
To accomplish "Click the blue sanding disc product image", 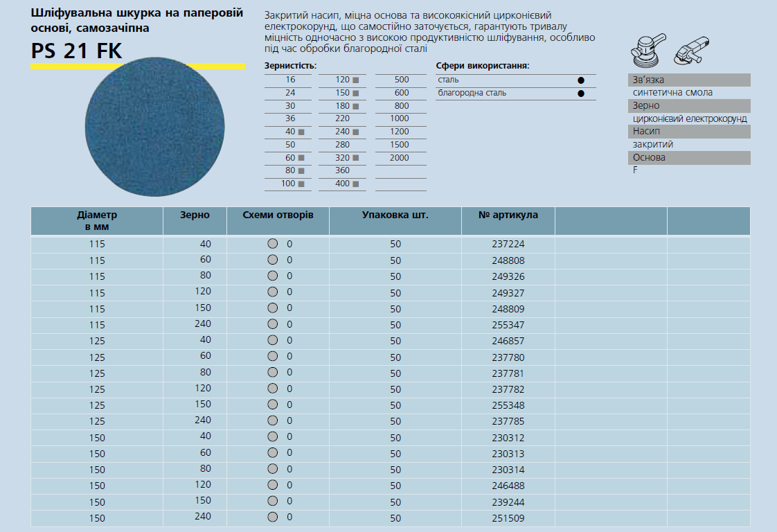I will point(154,127).
